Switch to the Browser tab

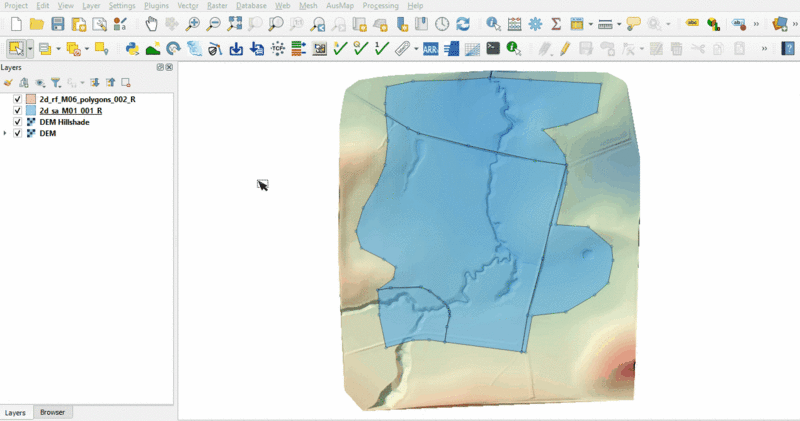tap(52, 412)
